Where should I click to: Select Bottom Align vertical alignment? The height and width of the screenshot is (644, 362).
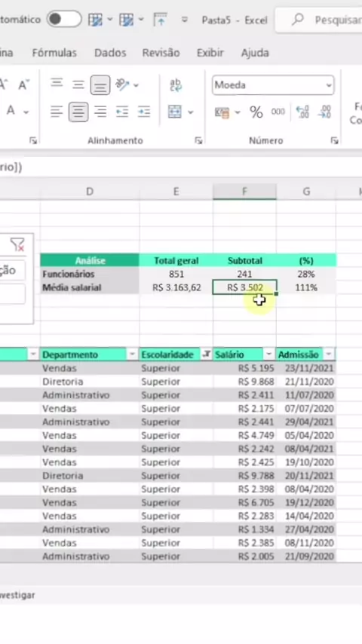[x=100, y=85]
